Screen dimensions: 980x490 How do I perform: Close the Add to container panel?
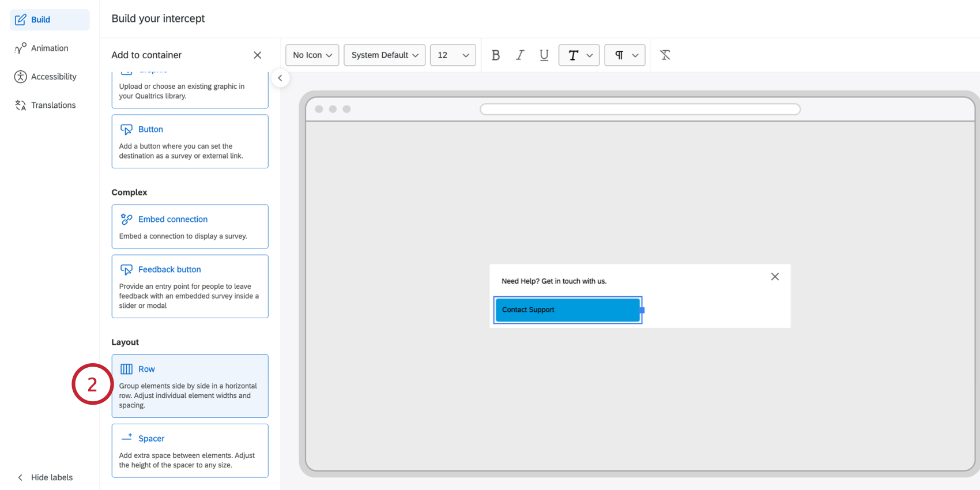pos(258,55)
